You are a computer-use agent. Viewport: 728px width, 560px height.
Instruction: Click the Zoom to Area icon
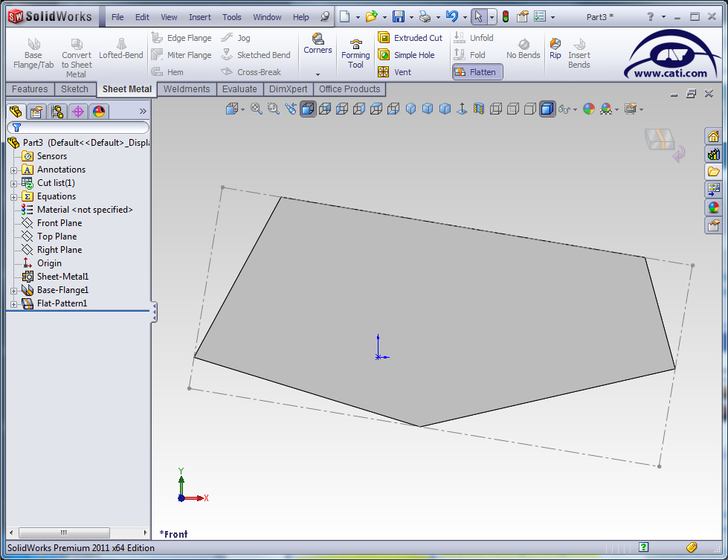point(274,109)
